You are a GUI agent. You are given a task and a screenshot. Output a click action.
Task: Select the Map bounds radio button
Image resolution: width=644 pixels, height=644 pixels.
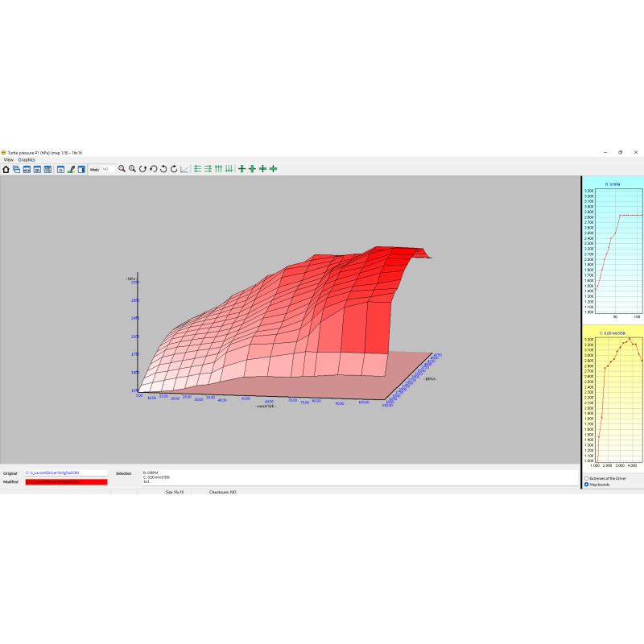coord(586,485)
